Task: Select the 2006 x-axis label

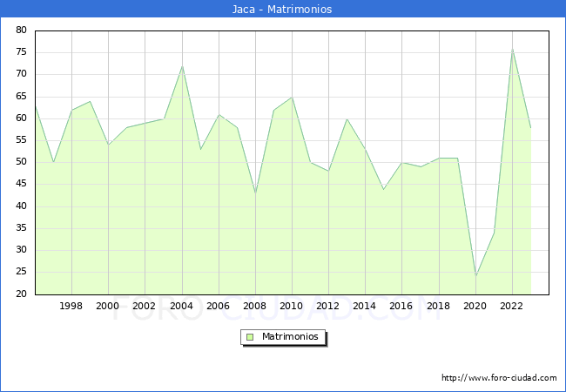Action: coord(219,307)
